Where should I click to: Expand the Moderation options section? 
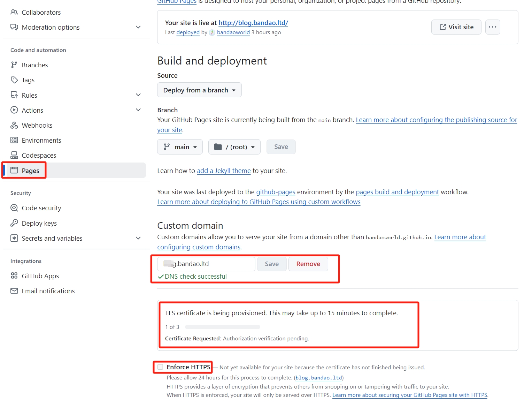[x=138, y=27]
